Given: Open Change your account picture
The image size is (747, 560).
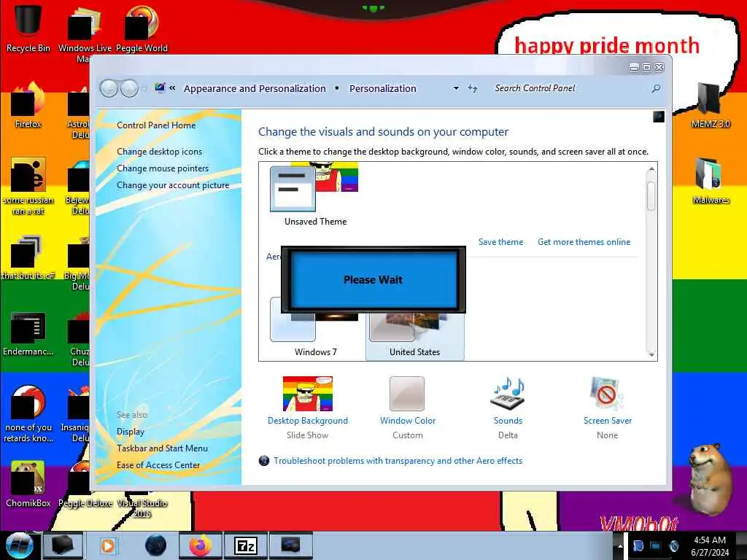Looking at the screenshot, I should tap(173, 185).
